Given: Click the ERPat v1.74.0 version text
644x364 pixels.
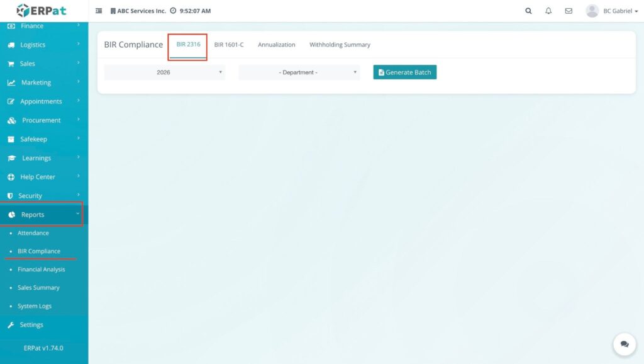Looking at the screenshot, I should pos(43,348).
